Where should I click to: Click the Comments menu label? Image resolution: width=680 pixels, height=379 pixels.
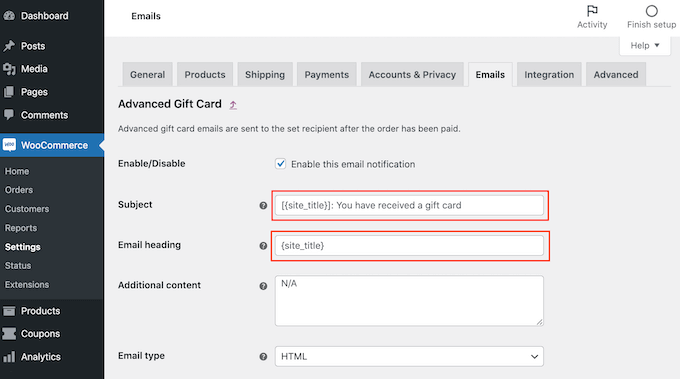click(x=44, y=115)
